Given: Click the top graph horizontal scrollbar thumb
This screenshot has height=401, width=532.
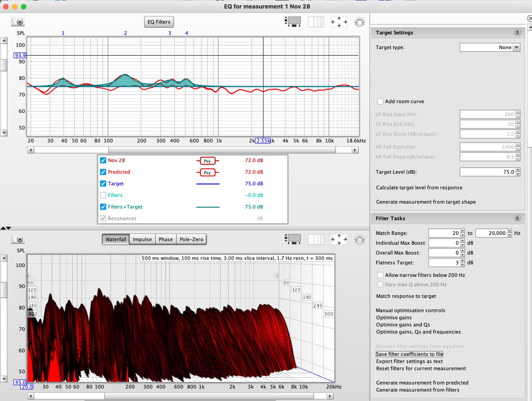Looking at the screenshot, I should 222,150.
